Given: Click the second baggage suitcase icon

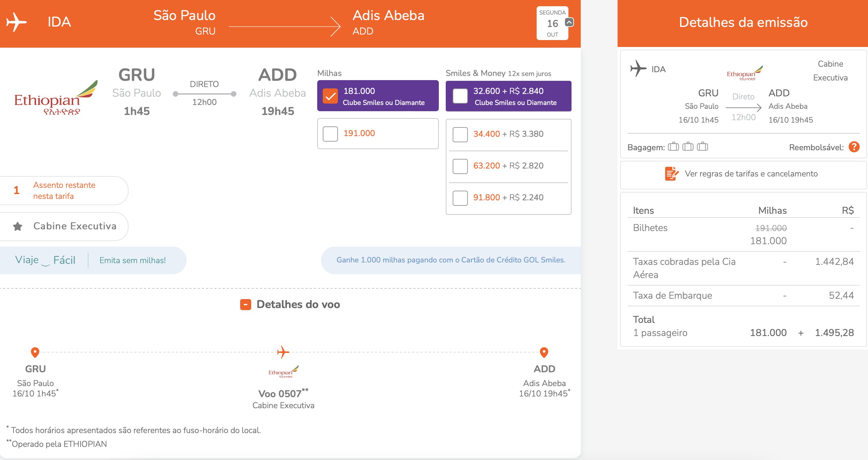Looking at the screenshot, I should click(x=688, y=147).
